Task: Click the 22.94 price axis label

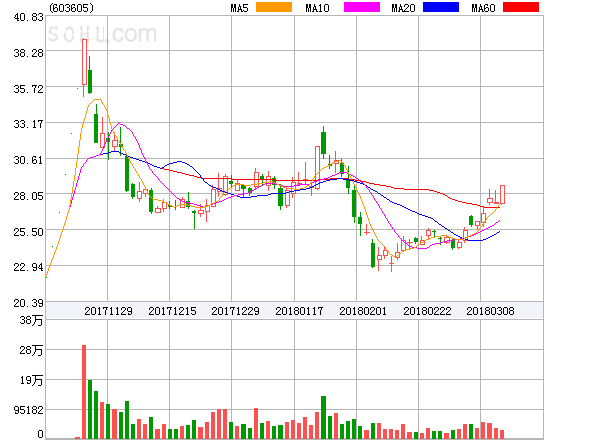Action: (x=28, y=267)
